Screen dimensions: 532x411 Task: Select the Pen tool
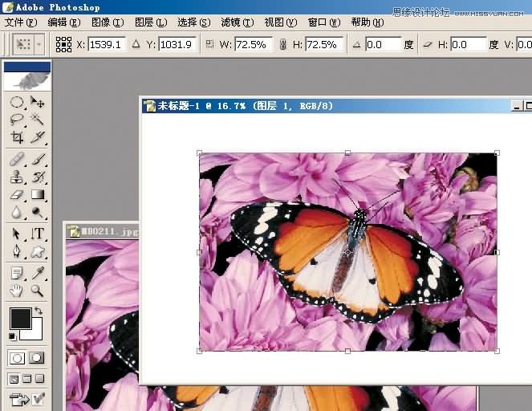coord(17,251)
